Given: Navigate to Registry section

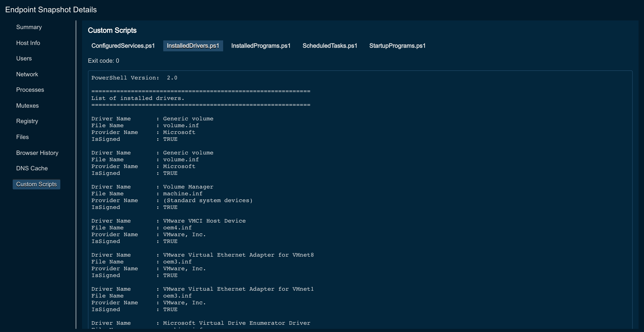Looking at the screenshot, I should [27, 121].
